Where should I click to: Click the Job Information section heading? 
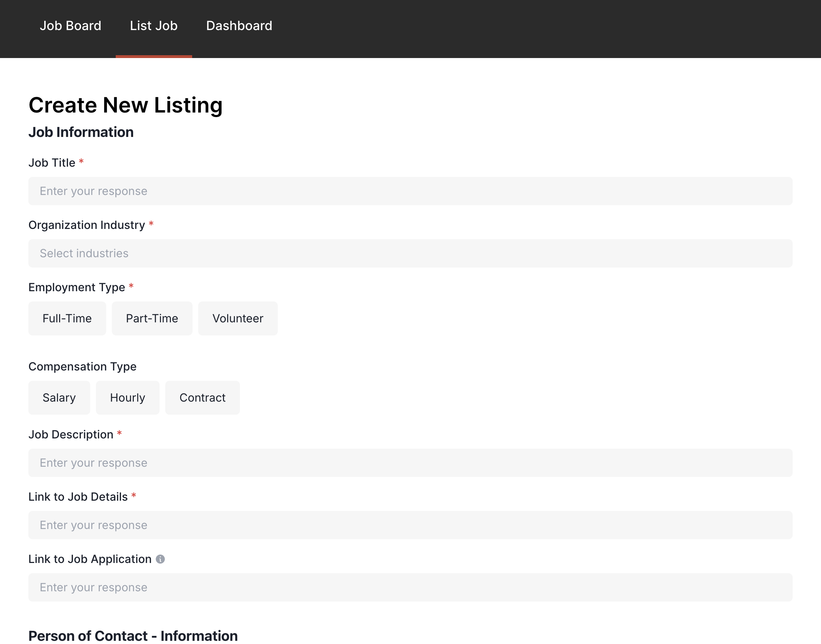click(81, 132)
